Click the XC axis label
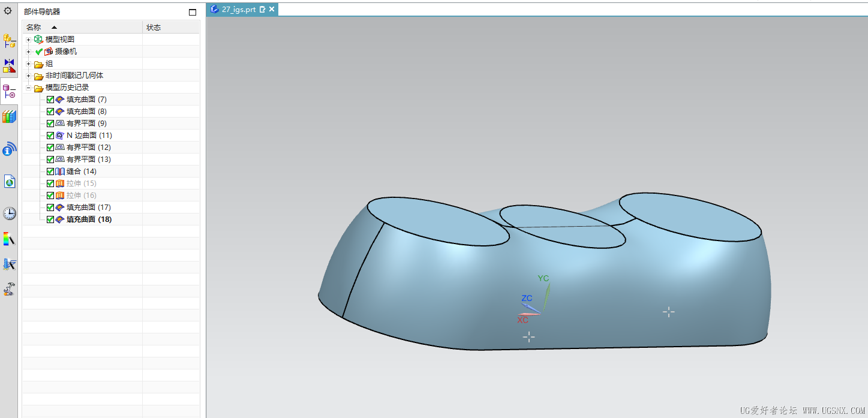The image size is (868, 418). pyautogui.click(x=523, y=320)
